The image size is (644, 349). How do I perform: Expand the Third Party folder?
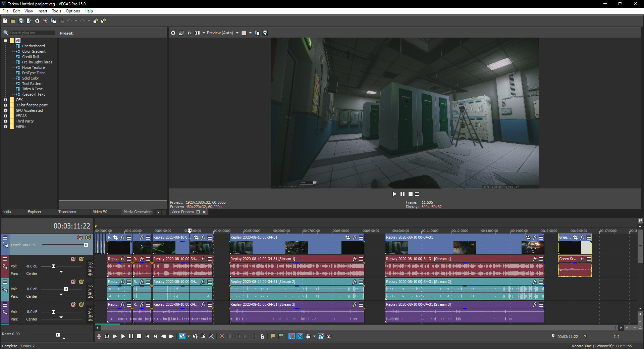tap(5, 121)
